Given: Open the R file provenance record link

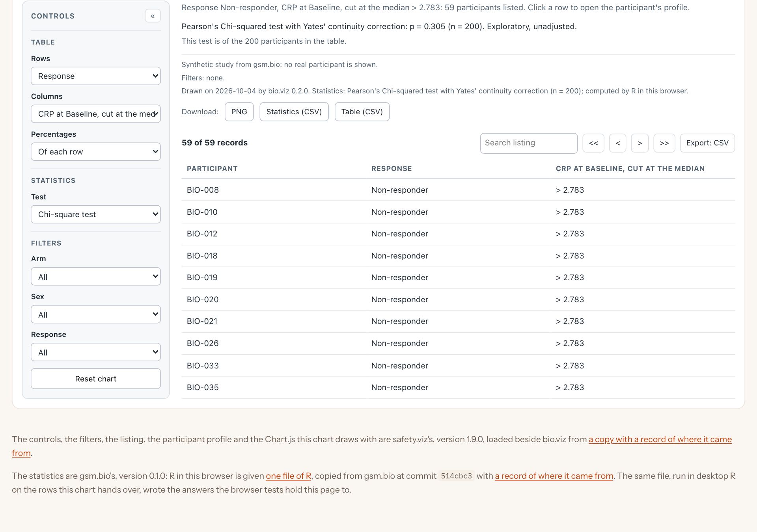Looking at the screenshot, I should click(554, 476).
